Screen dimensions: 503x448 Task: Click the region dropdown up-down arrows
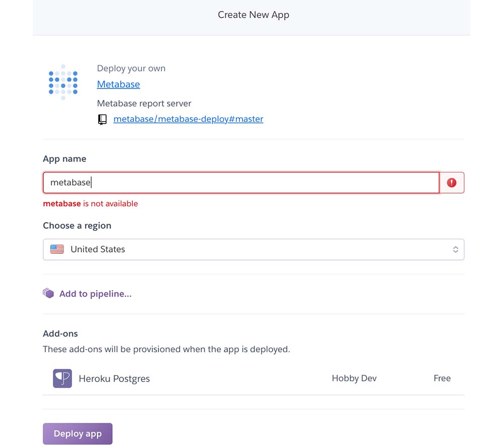point(455,249)
